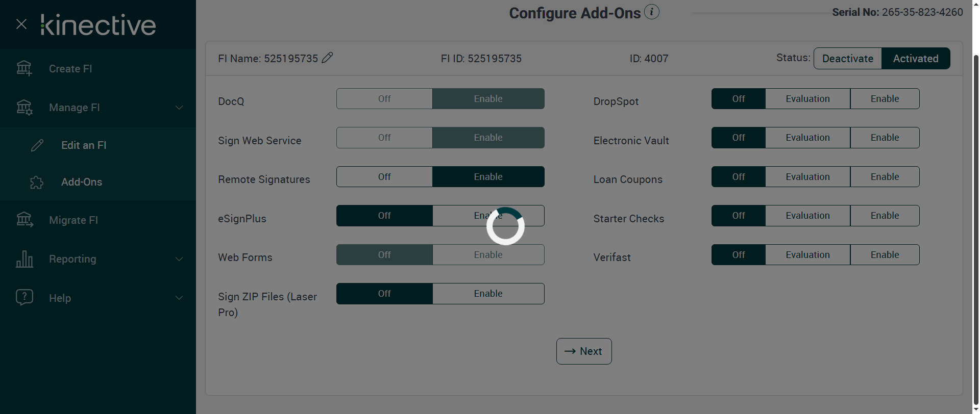
Task: Expand the Reporting menu chevron
Action: coord(179,259)
